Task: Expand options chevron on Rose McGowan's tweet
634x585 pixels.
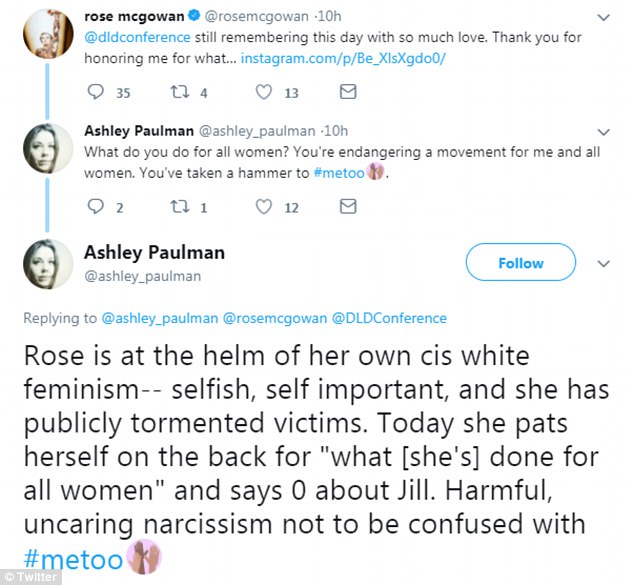Action: click(603, 17)
